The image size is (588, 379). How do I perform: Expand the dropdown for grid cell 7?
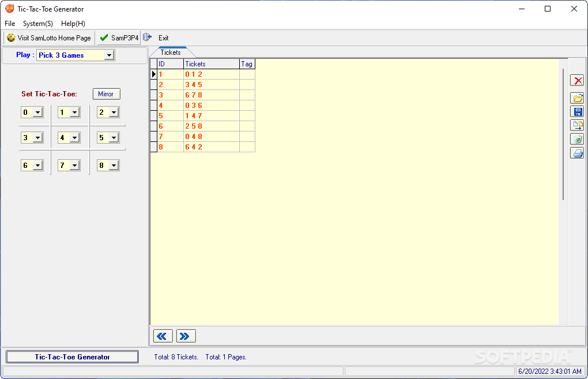point(74,166)
